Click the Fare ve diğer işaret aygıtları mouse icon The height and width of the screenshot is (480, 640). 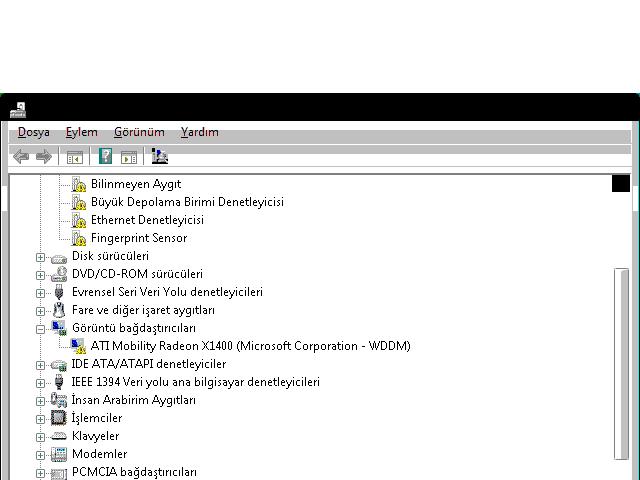click(x=59, y=310)
